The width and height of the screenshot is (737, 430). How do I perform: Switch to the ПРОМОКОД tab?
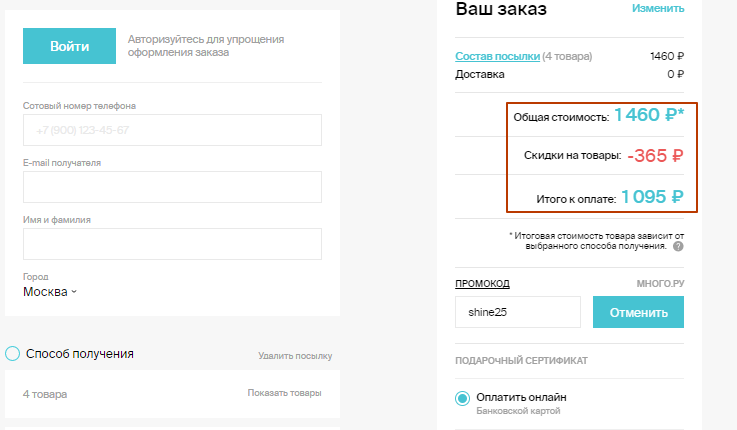tap(482, 283)
